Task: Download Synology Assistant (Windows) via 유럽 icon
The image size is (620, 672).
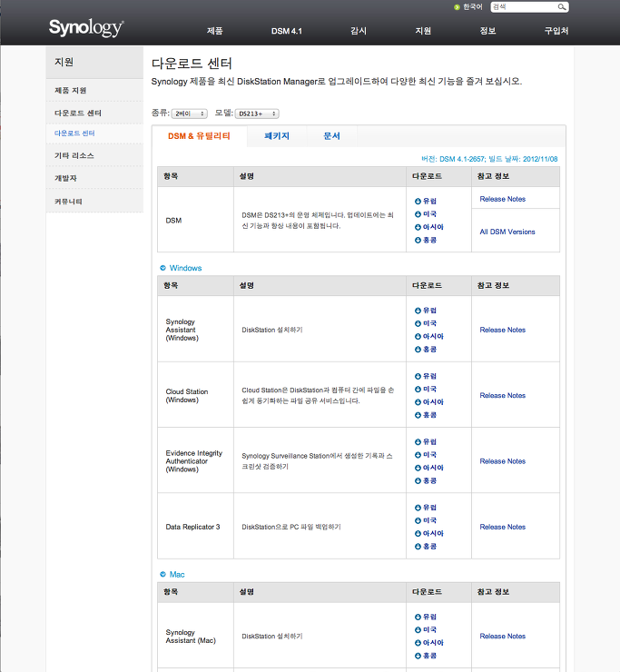Action: point(418,311)
